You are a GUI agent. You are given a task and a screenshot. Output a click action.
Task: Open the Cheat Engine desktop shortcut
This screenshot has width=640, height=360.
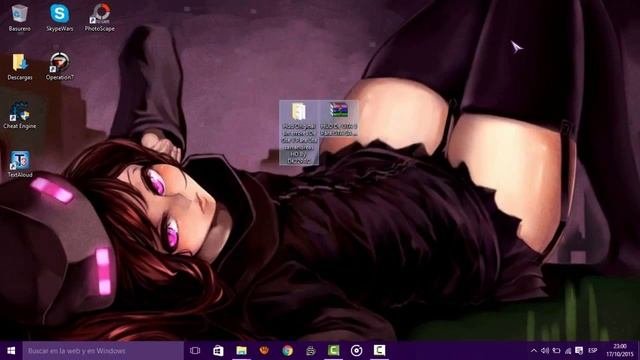pos(19,116)
